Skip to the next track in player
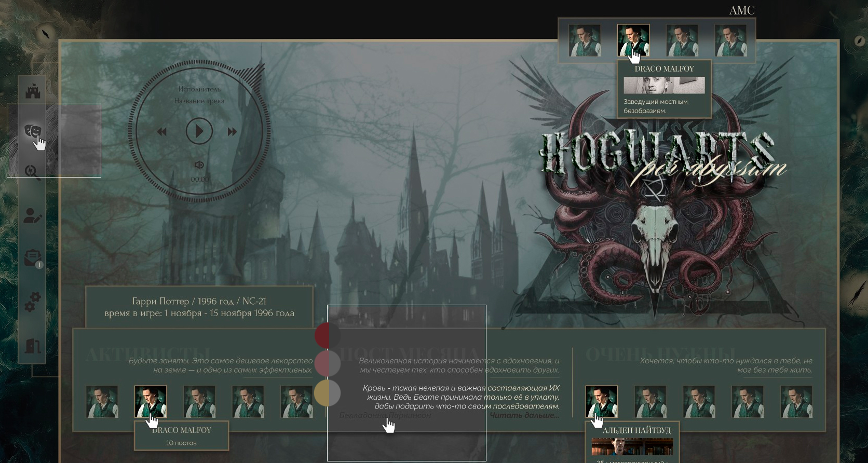This screenshot has height=463, width=868. click(x=232, y=132)
